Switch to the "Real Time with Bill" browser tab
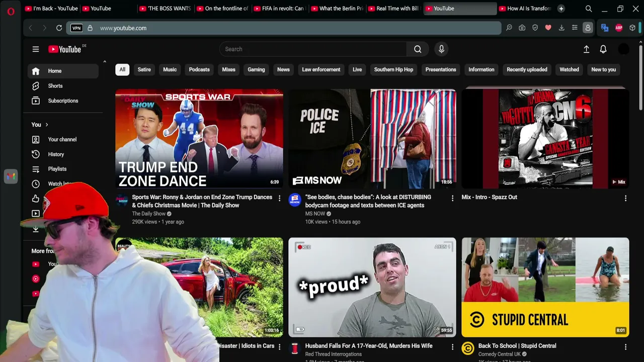The width and height of the screenshot is (644, 362). 393,9
